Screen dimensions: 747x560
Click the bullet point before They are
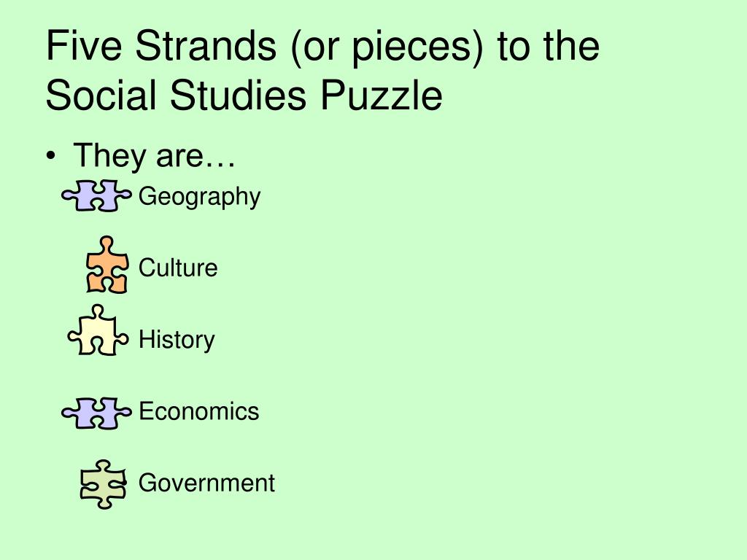52,156
